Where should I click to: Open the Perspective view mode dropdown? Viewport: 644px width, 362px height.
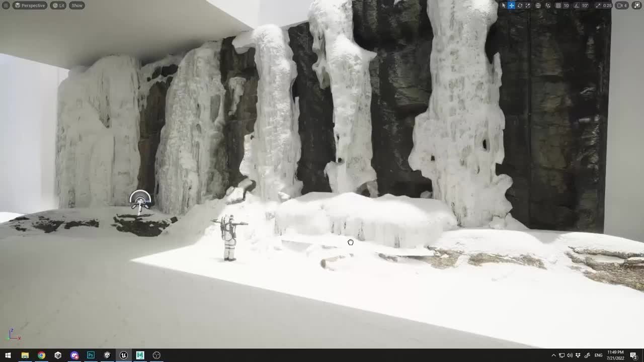click(x=30, y=6)
